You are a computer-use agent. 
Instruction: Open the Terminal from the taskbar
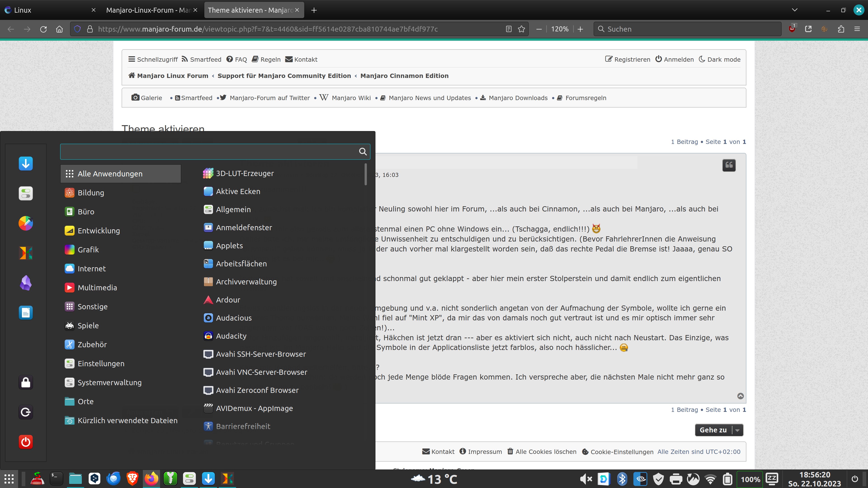(56, 479)
